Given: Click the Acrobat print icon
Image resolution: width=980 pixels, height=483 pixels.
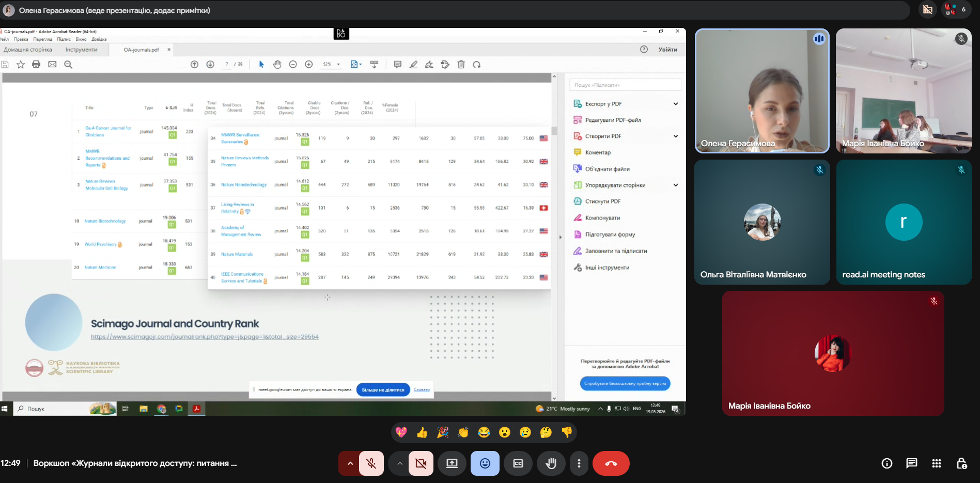Looking at the screenshot, I should 36,65.
